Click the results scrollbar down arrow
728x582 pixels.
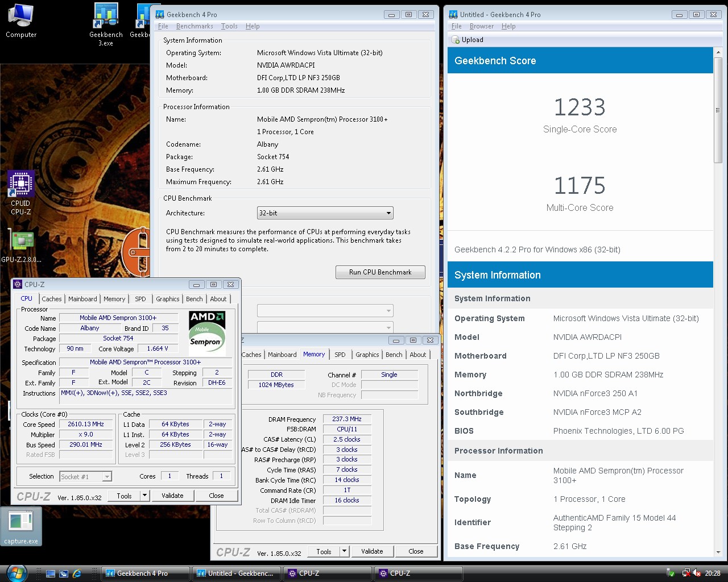pos(718,552)
